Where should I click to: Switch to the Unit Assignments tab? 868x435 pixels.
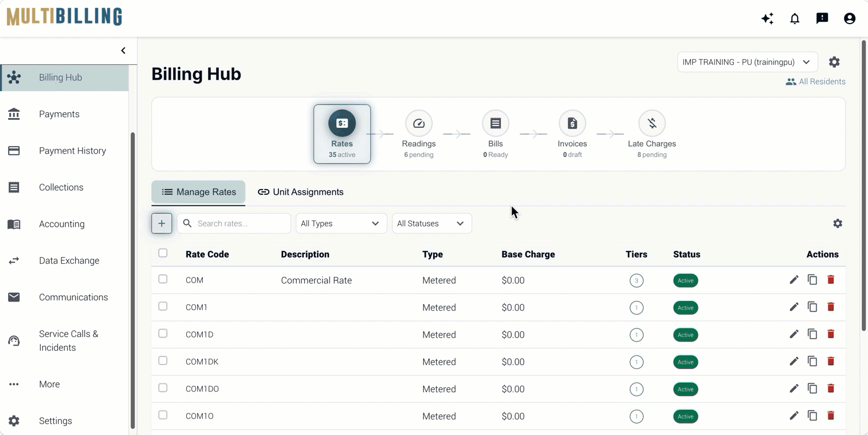click(x=300, y=192)
